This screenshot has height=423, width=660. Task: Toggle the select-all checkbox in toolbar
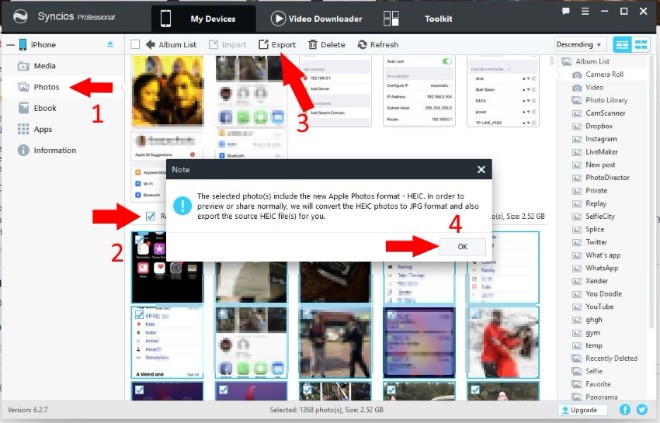pos(135,45)
